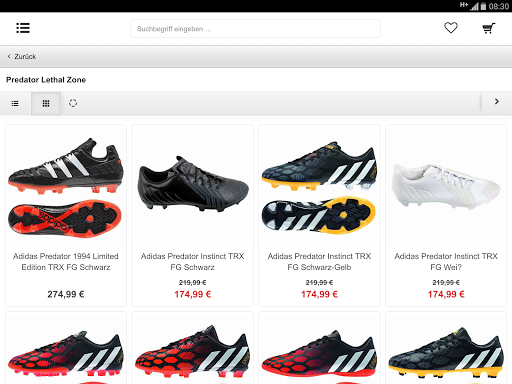
Task: Expand the right chevron arrow in toolbar
Action: point(497,102)
